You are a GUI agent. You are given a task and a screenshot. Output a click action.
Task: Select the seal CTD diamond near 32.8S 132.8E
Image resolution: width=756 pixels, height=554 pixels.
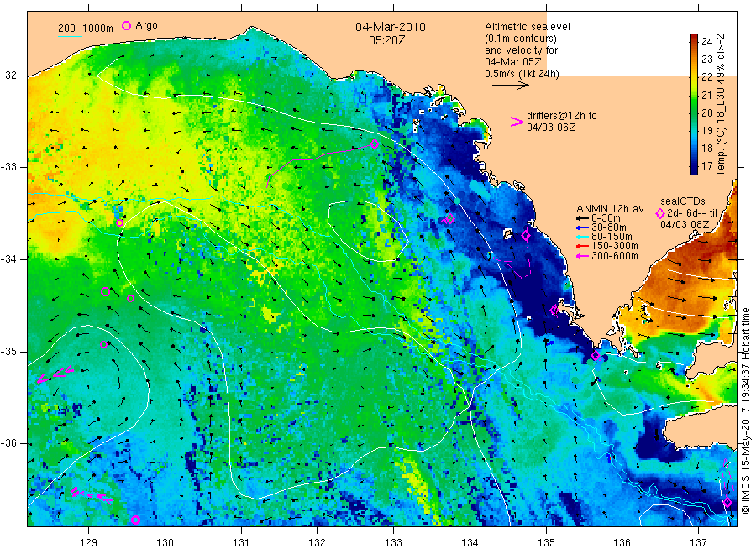(375, 144)
